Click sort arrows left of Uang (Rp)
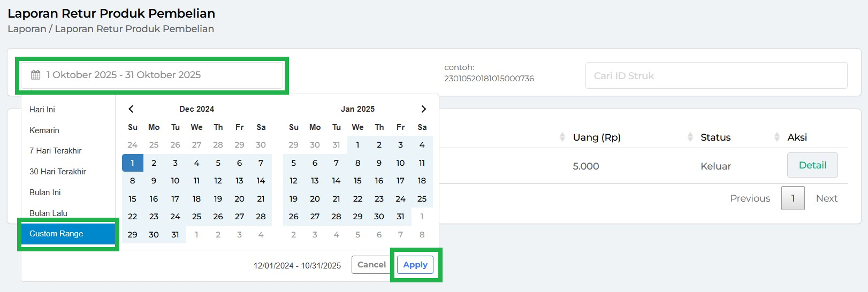This screenshot has height=292, width=868. [x=562, y=137]
